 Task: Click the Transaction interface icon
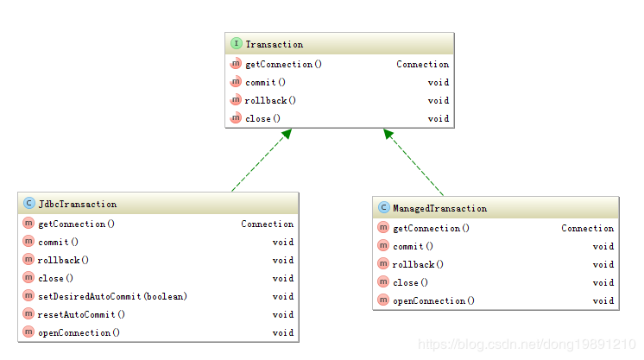(236, 44)
